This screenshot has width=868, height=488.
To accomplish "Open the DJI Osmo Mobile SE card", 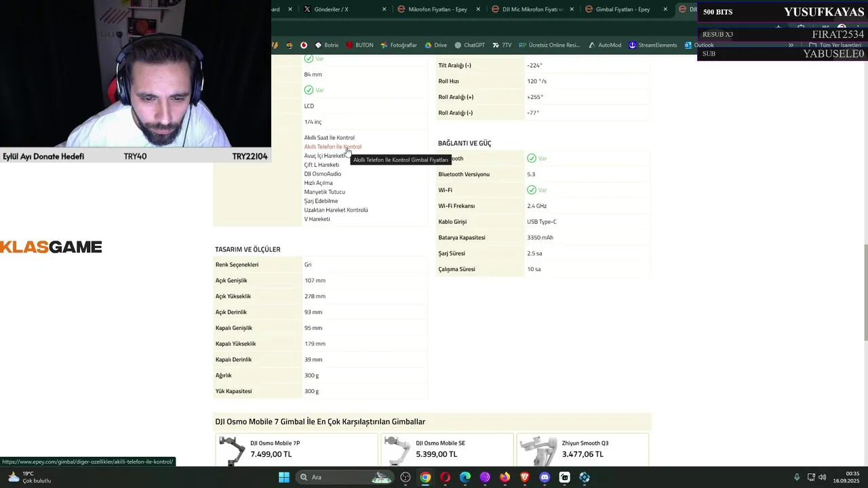I will point(447,450).
